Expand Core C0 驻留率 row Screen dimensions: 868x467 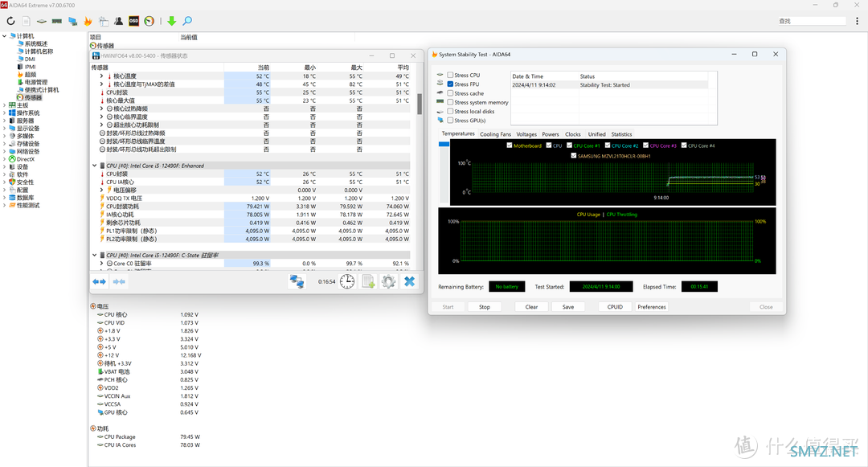click(x=101, y=264)
